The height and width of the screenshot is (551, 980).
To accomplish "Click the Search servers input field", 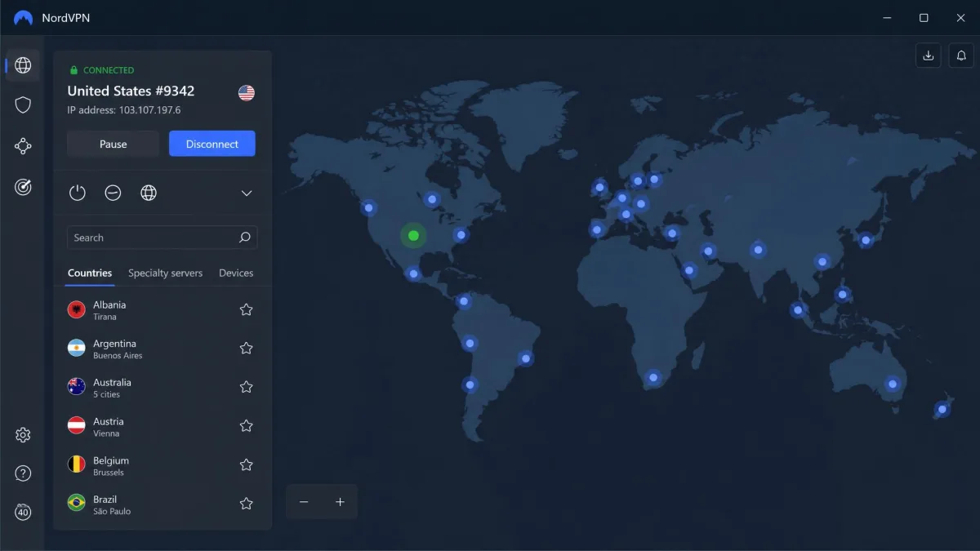I will [x=162, y=238].
